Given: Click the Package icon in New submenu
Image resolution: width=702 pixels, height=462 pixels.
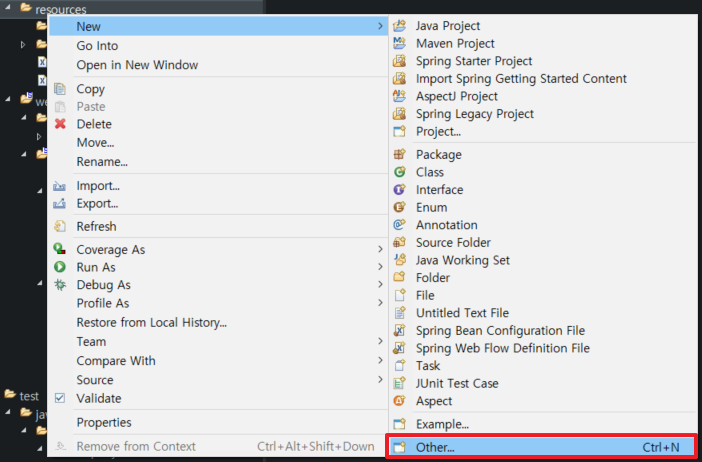Looking at the screenshot, I should point(399,154).
